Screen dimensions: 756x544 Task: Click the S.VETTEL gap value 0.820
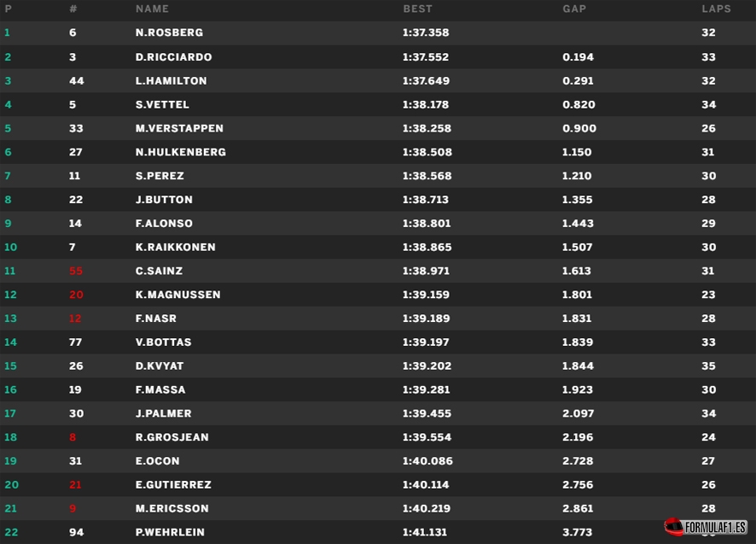pos(579,105)
